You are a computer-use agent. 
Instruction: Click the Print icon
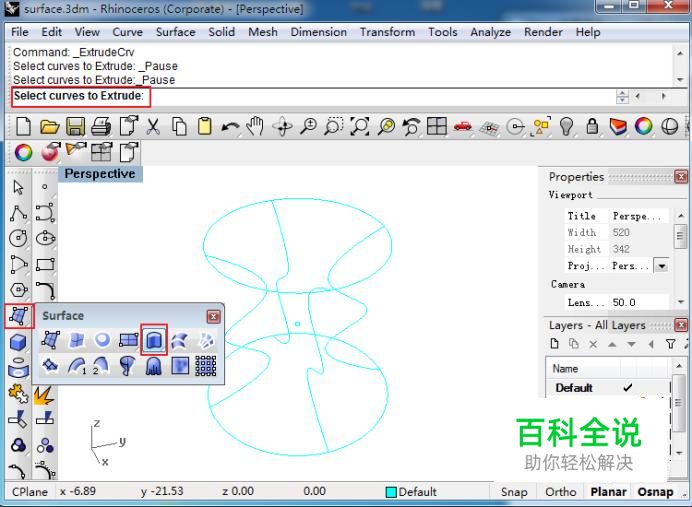[x=101, y=127]
